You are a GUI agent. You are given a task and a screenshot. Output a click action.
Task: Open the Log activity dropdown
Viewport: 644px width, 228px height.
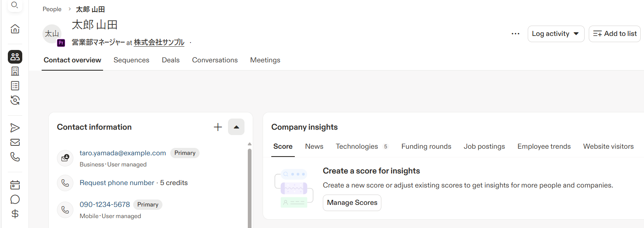(x=555, y=34)
